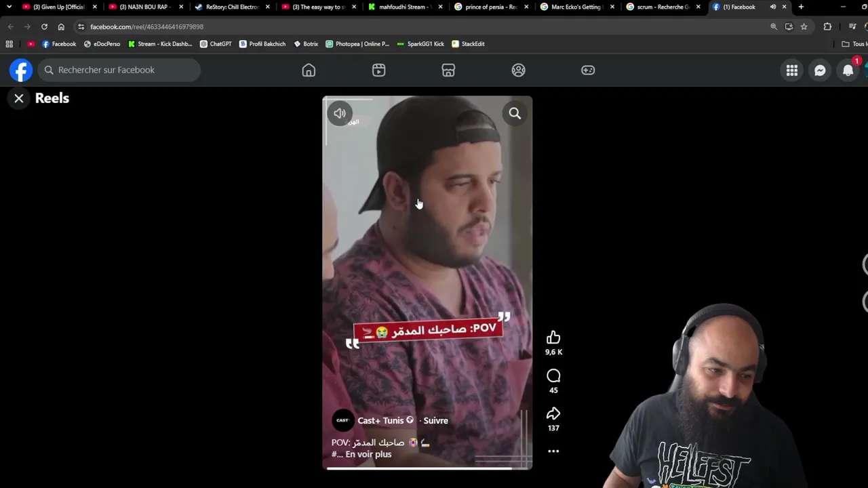This screenshot has height=488, width=868.
Task: Switch to the Marc Ecko's Getting tab
Action: (577, 7)
